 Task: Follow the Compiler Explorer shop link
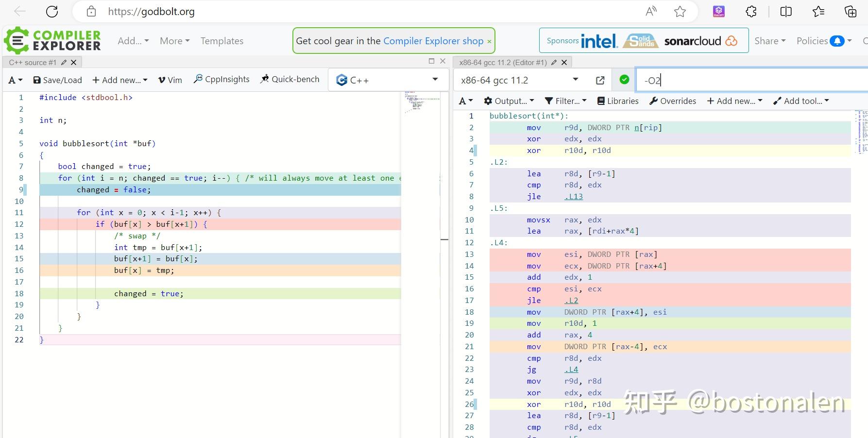click(x=433, y=41)
